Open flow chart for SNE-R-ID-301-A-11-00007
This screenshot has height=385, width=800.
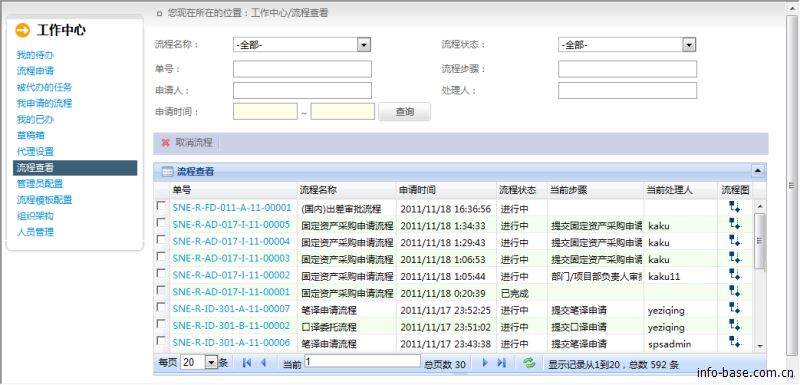pos(734,307)
